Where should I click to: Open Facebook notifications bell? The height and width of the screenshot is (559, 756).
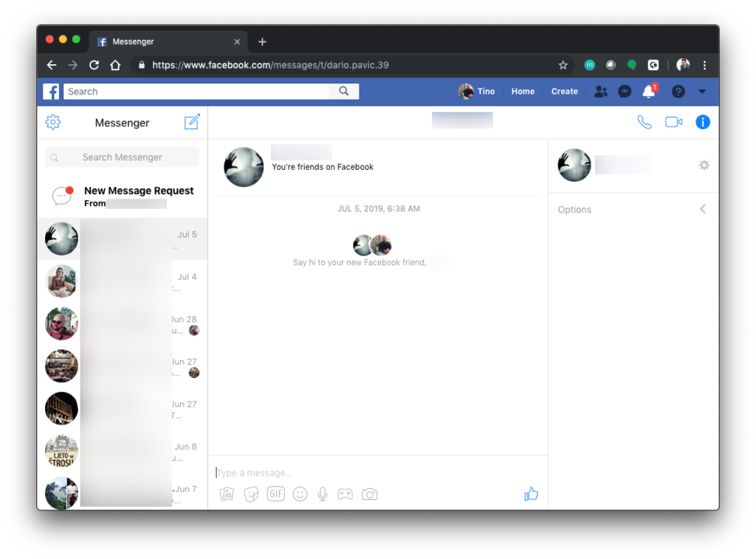tap(648, 92)
